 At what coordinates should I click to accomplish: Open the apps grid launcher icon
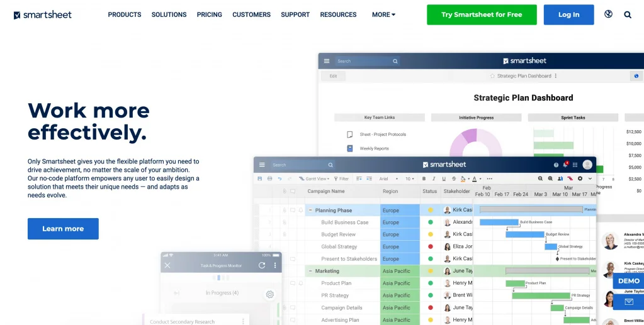click(575, 165)
